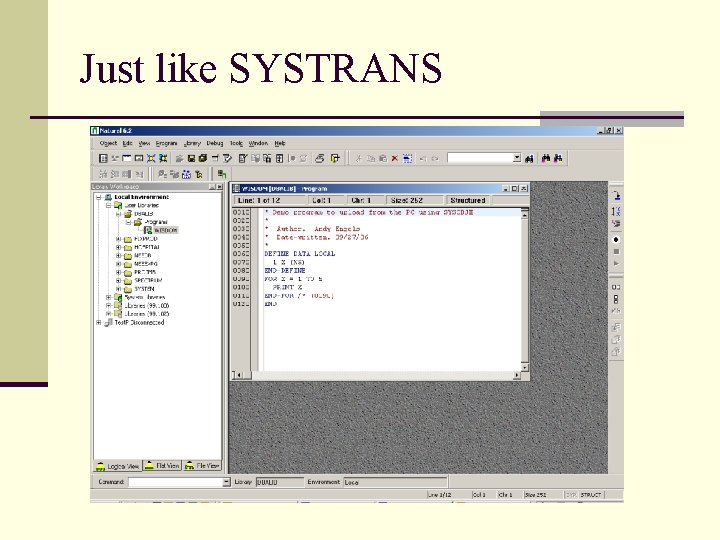Open the Debug menu

tap(214, 143)
